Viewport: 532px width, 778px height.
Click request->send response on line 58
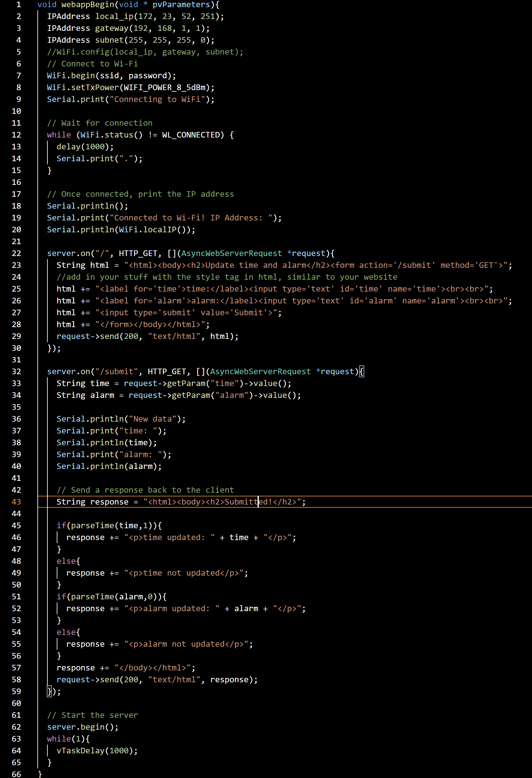[x=157, y=679]
